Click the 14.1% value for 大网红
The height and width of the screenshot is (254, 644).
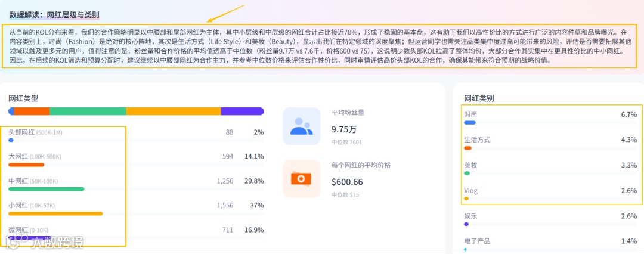coord(254,157)
